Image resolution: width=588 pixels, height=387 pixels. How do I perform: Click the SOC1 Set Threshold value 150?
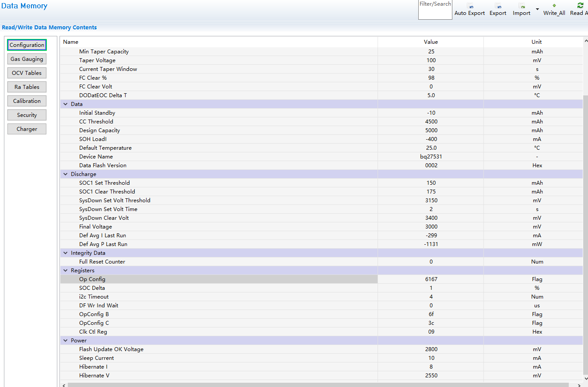coord(431,183)
